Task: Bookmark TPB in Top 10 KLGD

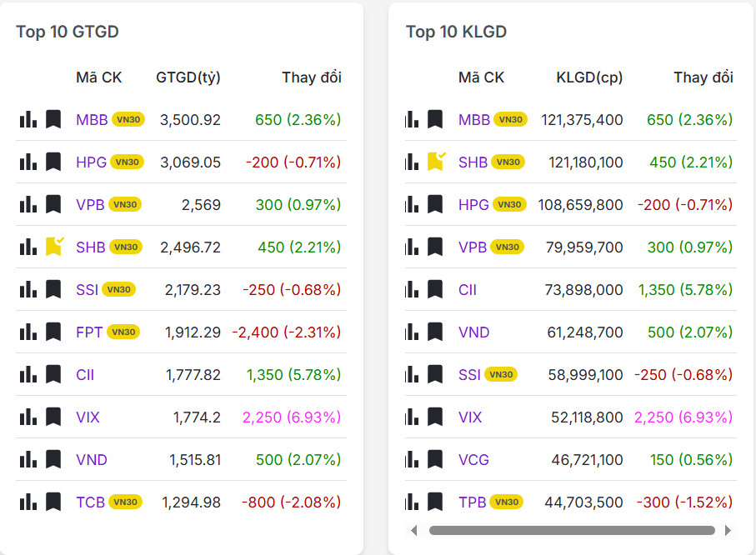Action: coord(435,502)
